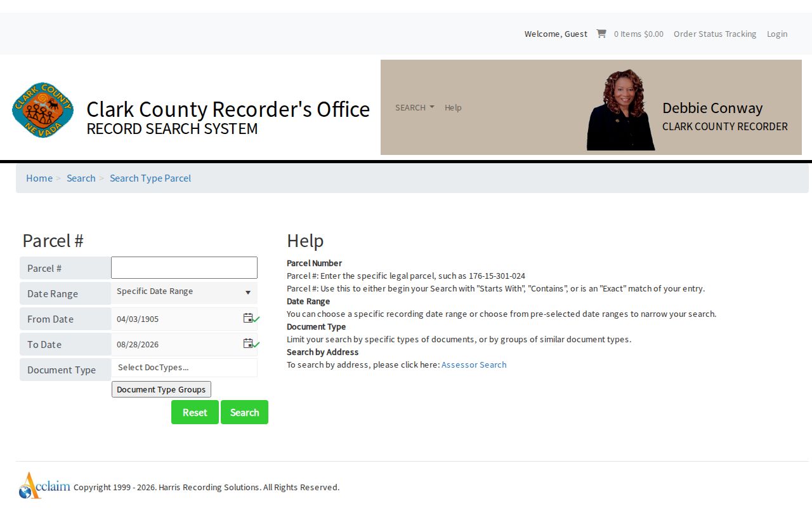This screenshot has height=508, width=812.
Task: Go to the Search breadcrumb
Action: click(x=81, y=178)
